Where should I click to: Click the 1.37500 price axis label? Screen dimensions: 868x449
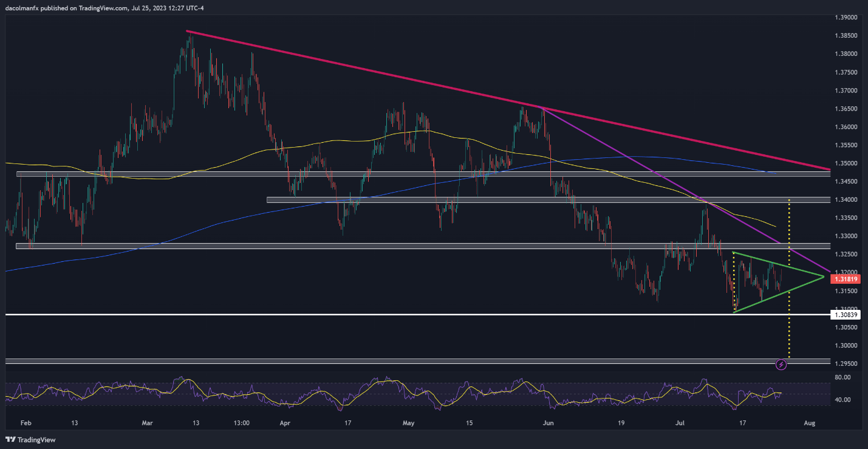click(x=847, y=72)
